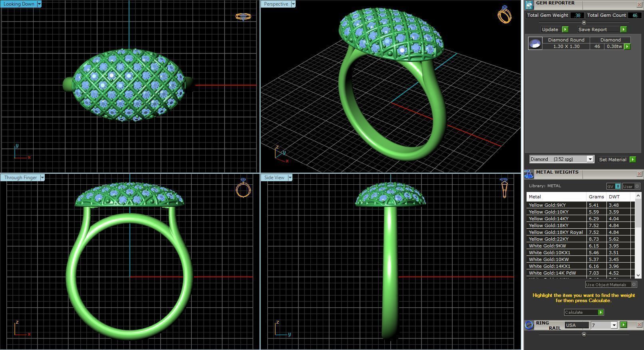Viewport: 644px width, 350px height.
Task: Select the Perspective viewport label
Action: pos(276,4)
